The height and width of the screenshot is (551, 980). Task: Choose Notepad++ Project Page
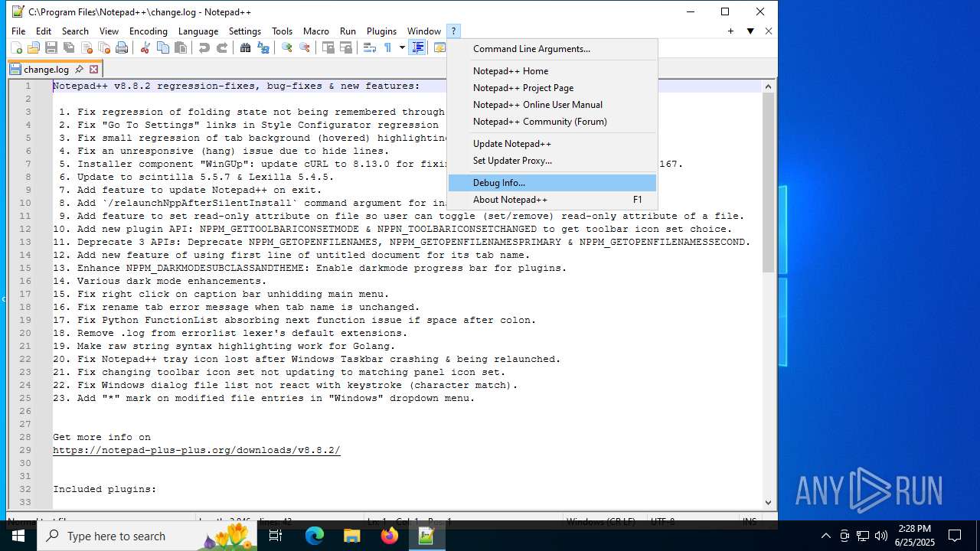coord(552,88)
